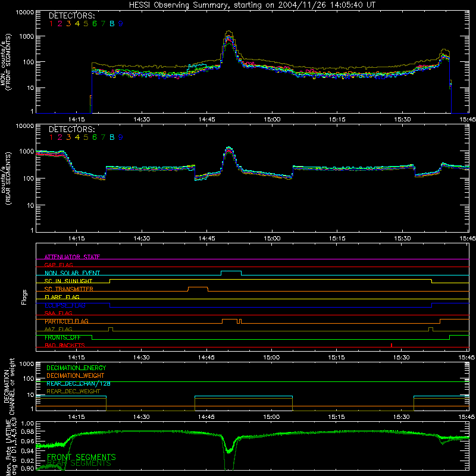Select green detector 6 in front segments legend
Viewport: 476px width, 476px height.
(x=95, y=24)
